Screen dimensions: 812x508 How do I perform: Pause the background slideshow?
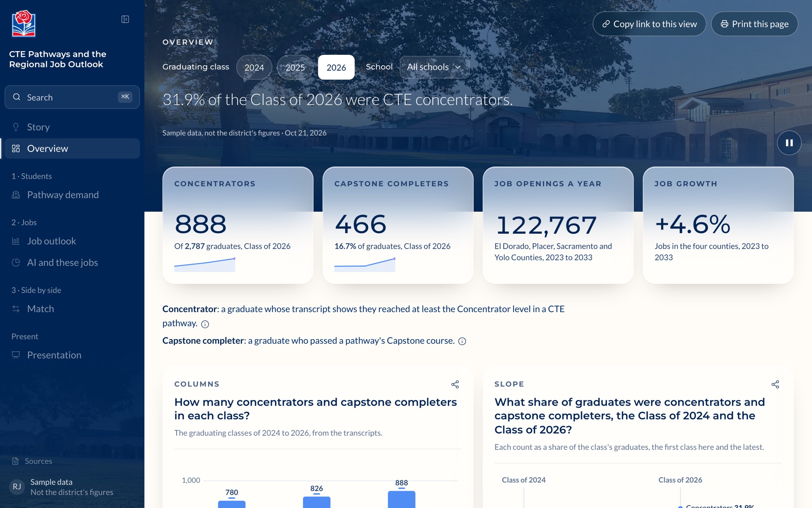(789, 143)
